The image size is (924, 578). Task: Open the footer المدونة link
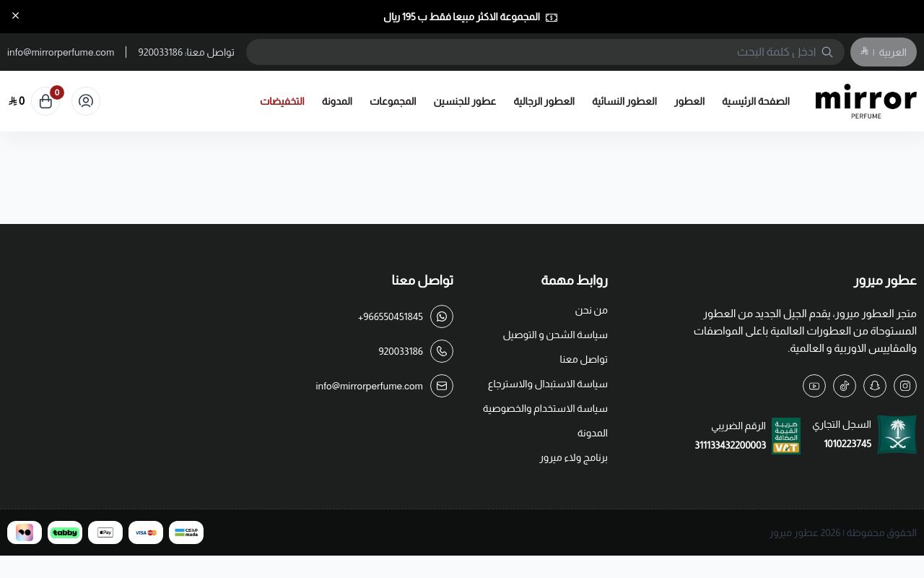593,433
